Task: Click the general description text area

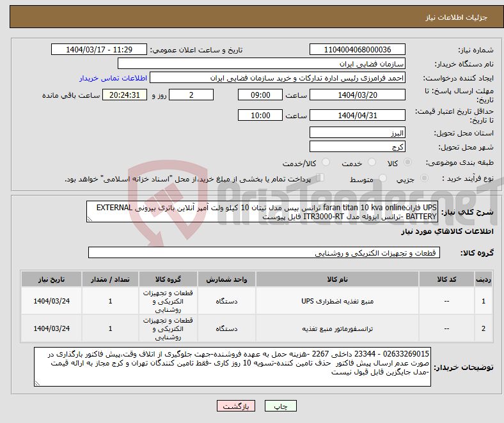Action: click(x=262, y=211)
